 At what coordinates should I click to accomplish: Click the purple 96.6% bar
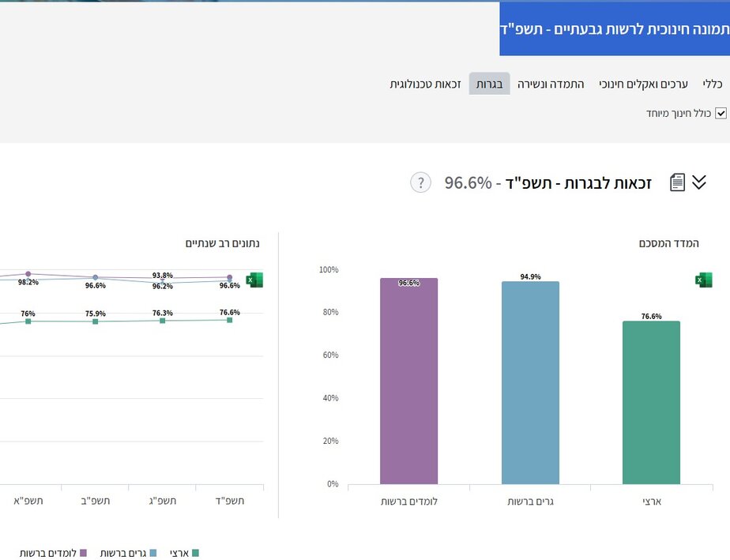409,379
